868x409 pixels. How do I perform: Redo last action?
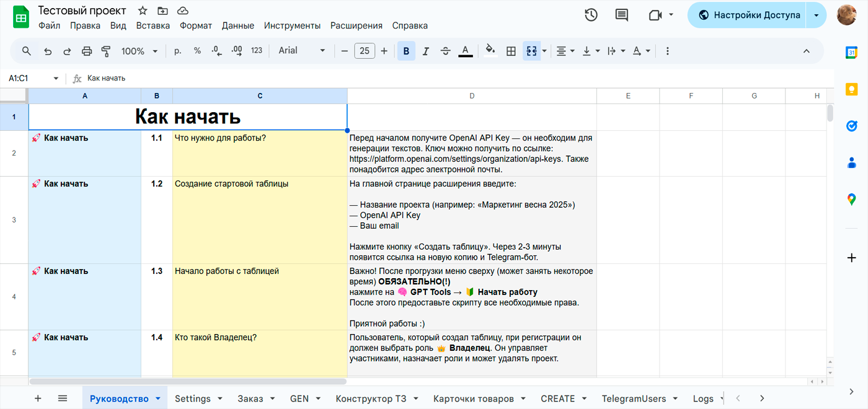click(67, 51)
